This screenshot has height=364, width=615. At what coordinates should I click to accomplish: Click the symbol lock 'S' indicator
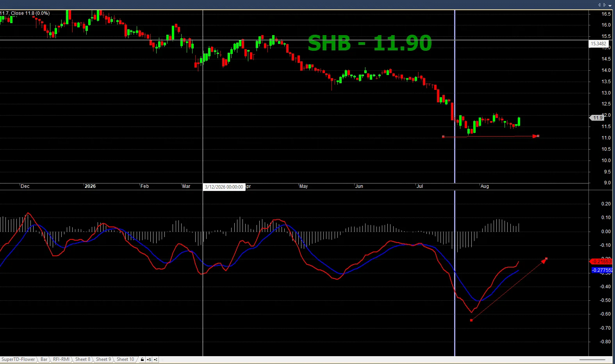tap(149, 359)
